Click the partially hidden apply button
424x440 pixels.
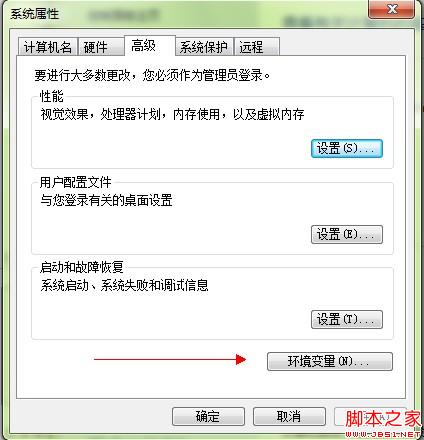(x=370, y=416)
